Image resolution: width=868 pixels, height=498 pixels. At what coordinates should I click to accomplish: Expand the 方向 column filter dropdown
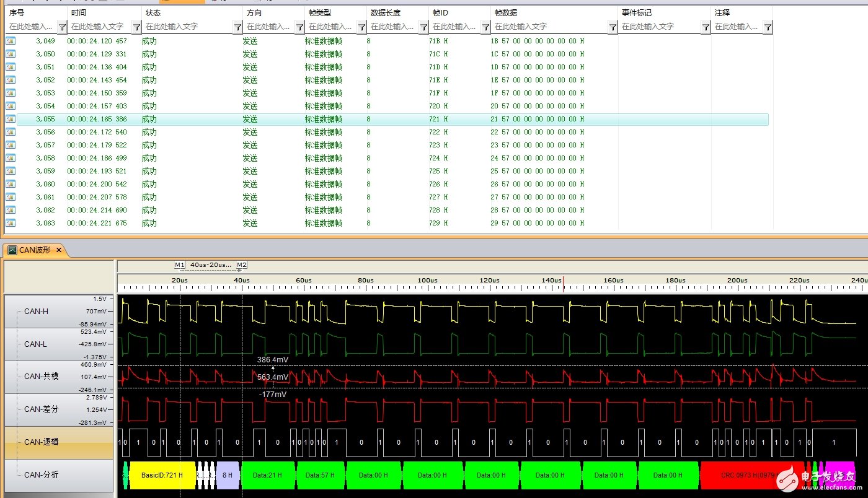299,27
